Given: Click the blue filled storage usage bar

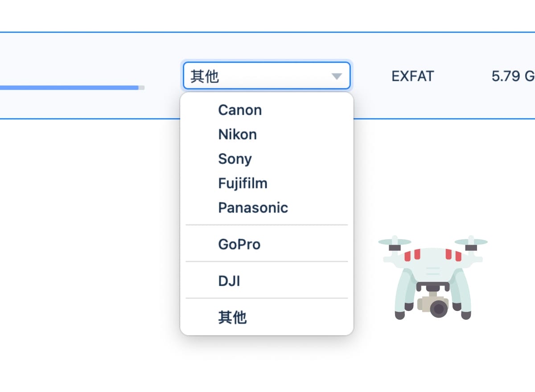Looking at the screenshot, I should click(x=67, y=88).
